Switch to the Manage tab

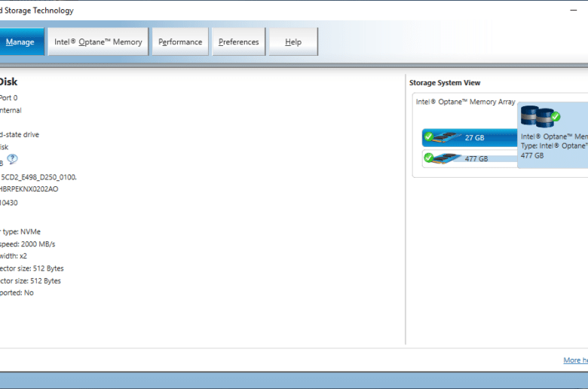(x=22, y=41)
